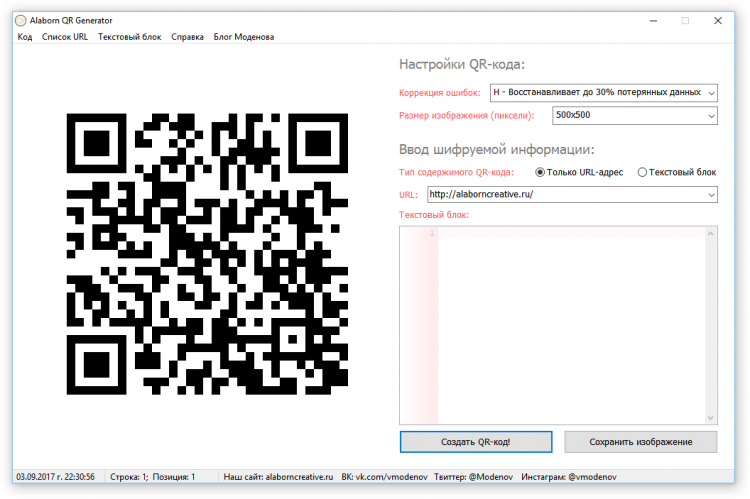Click the generated QR code image

coord(207,254)
